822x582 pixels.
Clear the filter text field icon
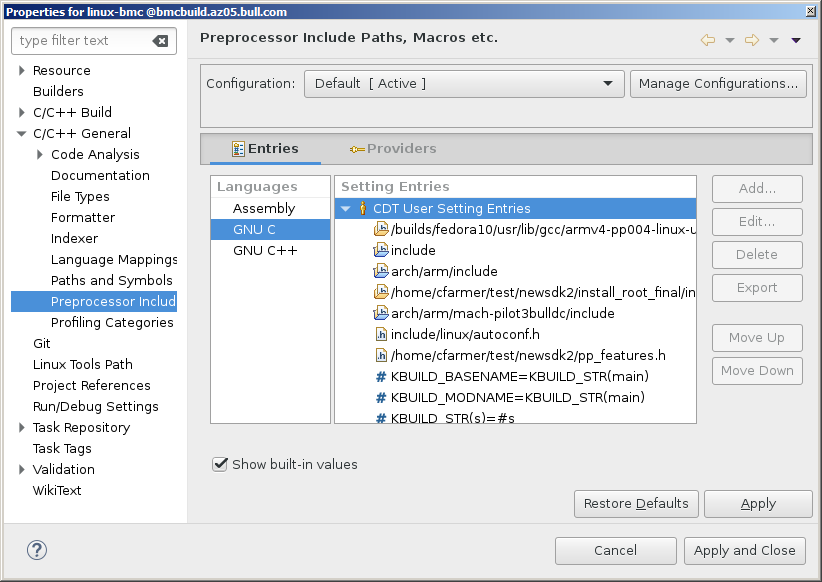pos(160,41)
